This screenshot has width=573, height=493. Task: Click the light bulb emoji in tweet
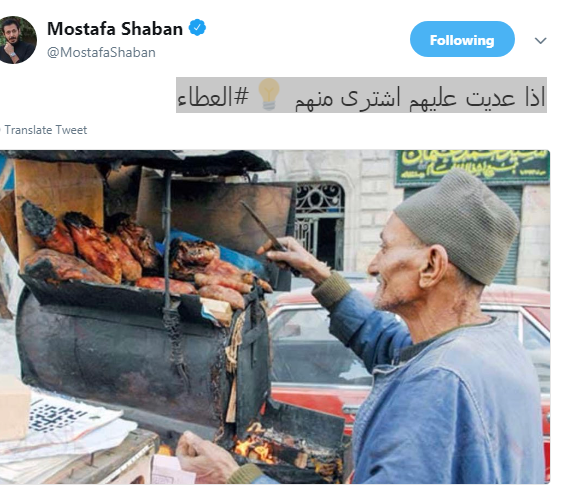pos(269,95)
